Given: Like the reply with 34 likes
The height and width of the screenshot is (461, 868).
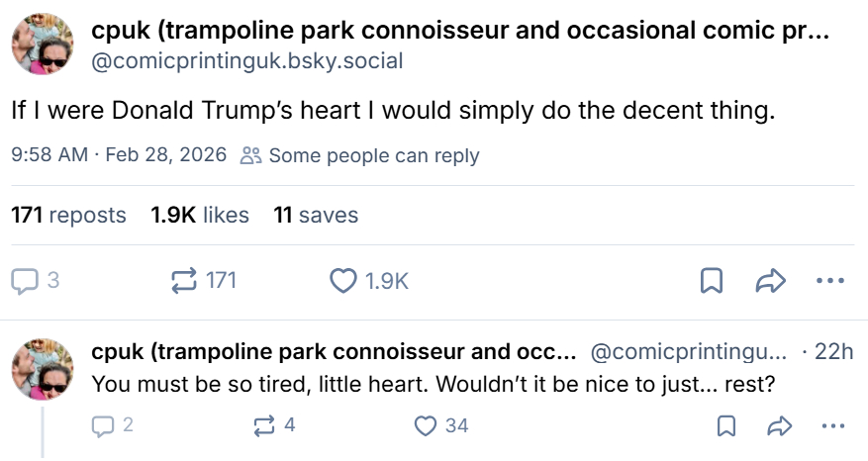Looking at the screenshot, I should pos(426,426).
